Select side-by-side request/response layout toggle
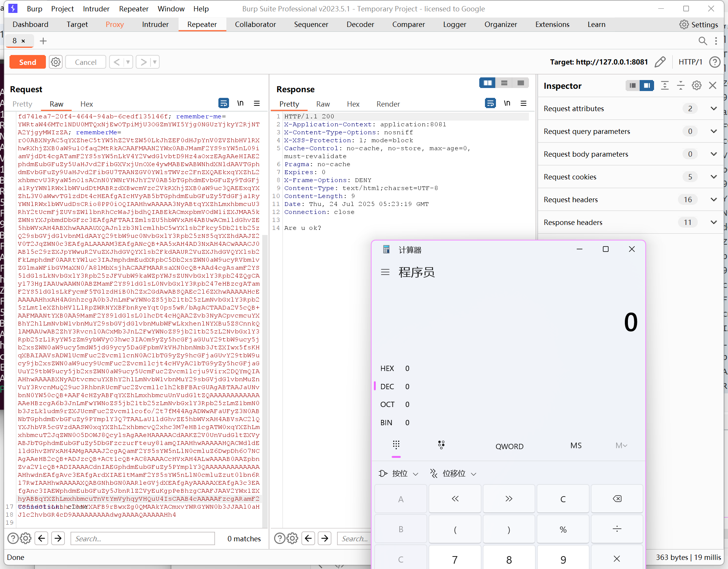Viewport: 728px width, 569px height. [x=488, y=83]
